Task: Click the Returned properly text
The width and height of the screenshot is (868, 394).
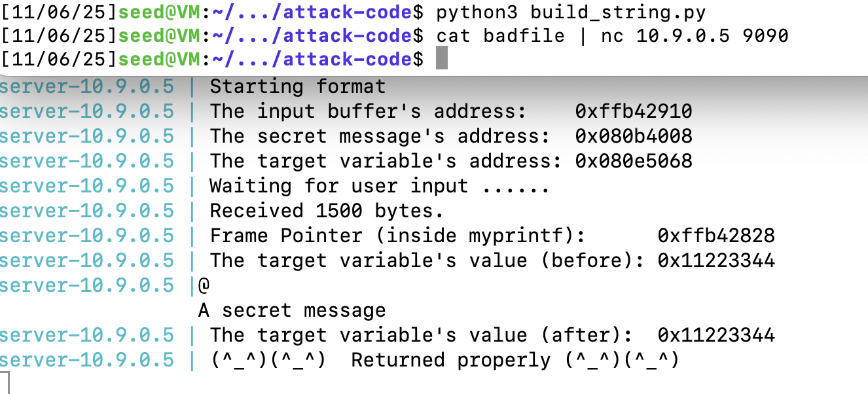Action: pos(450,360)
